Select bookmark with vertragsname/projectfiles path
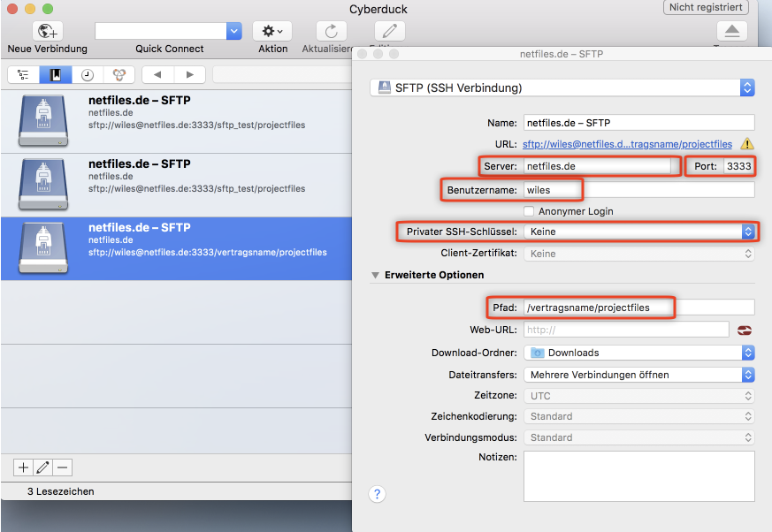Viewport: 772px width, 532px height. (x=176, y=248)
